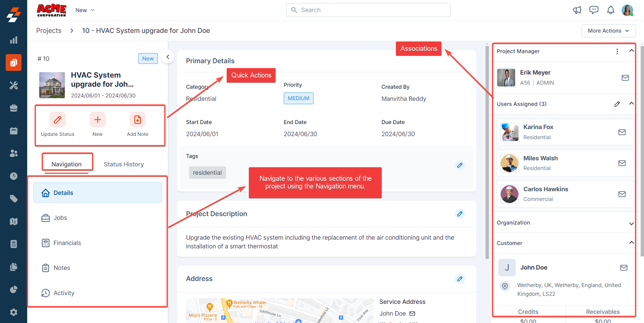Open the Jobs navigation item
The height and width of the screenshot is (323, 644).
(x=60, y=218)
